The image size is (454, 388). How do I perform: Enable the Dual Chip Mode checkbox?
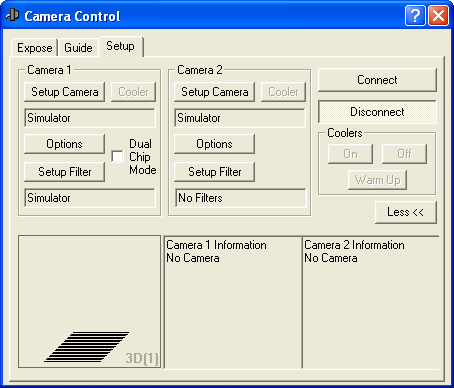pyautogui.click(x=117, y=157)
